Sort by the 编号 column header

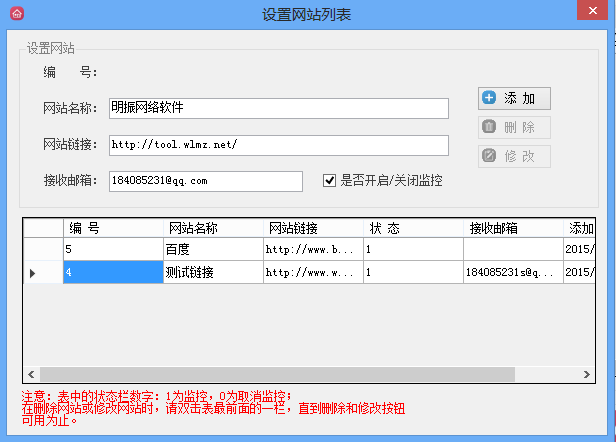[113, 228]
